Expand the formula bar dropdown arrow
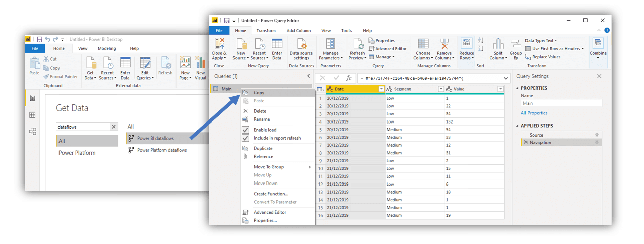The height and width of the screenshot is (244, 644). tap(506, 78)
